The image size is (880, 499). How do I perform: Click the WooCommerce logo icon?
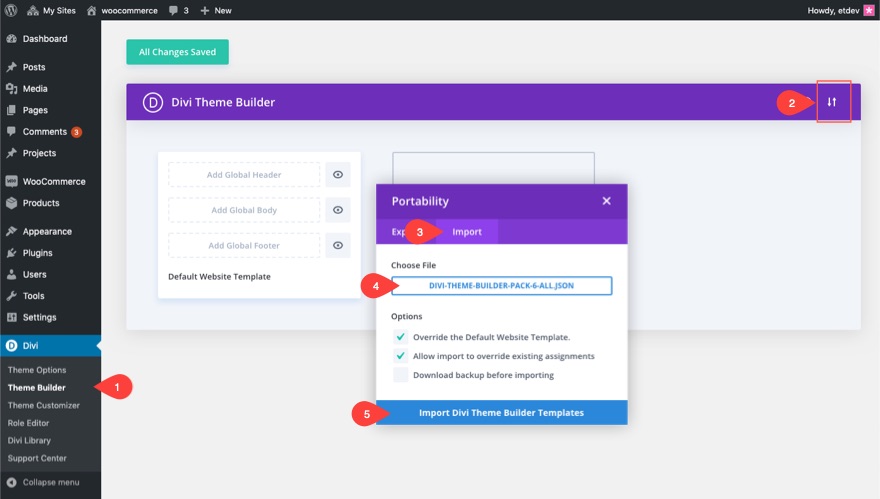pos(11,181)
